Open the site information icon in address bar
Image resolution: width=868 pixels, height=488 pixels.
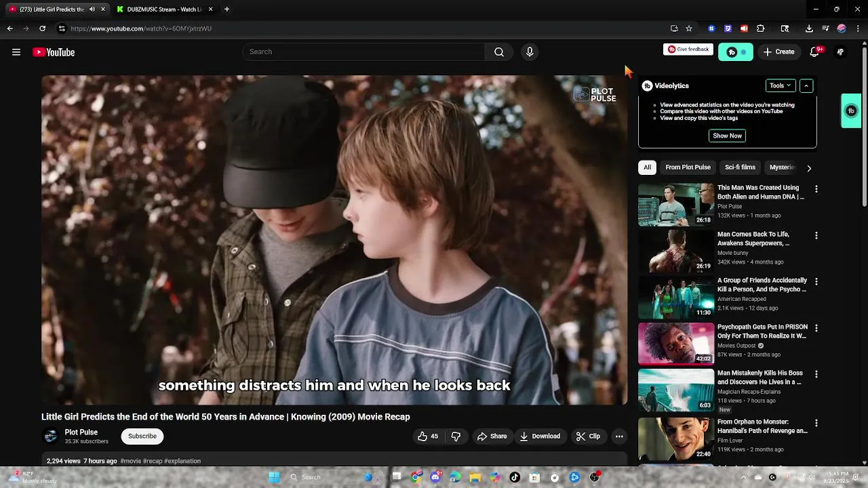tap(62, 28)
